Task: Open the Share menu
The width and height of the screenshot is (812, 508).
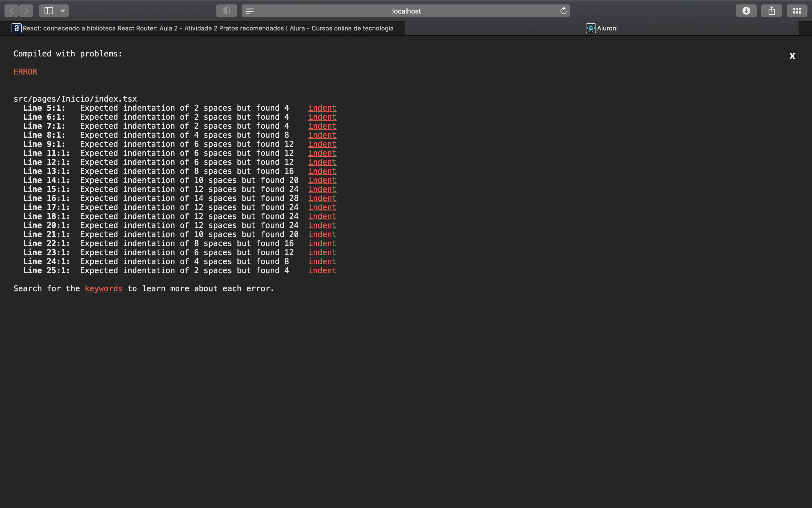Action: (x=771, y=11)
